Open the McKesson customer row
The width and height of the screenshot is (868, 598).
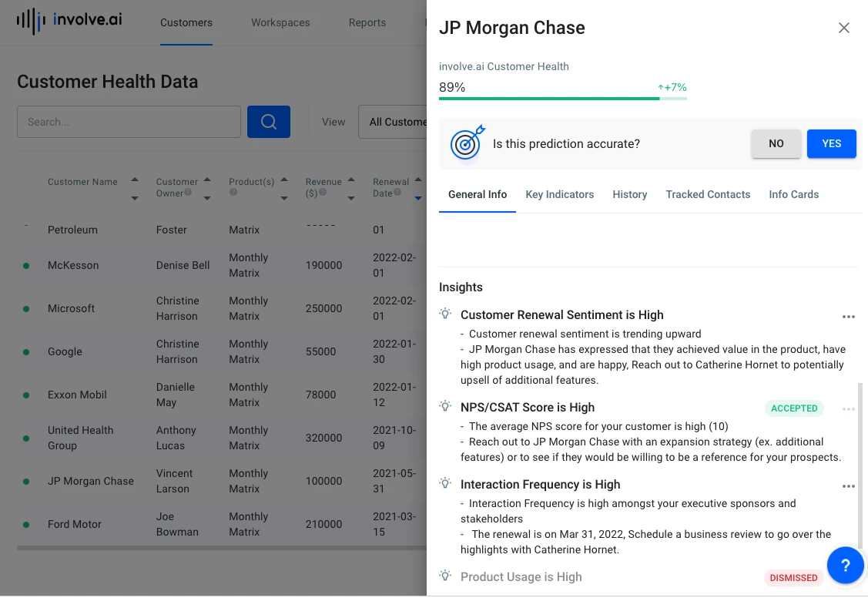[222, 265]
